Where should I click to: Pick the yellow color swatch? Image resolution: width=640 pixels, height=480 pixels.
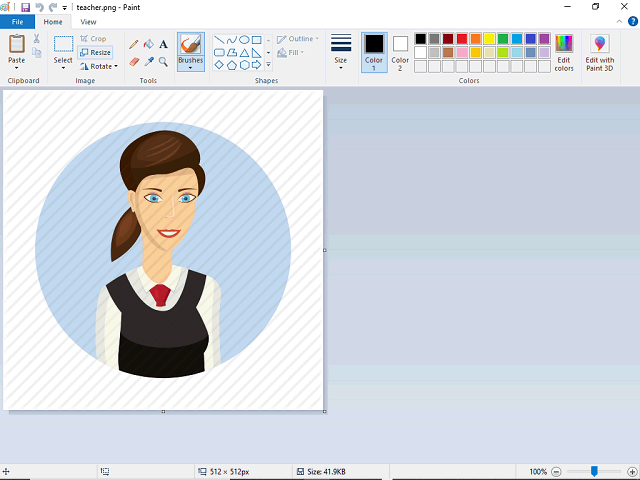489,39
